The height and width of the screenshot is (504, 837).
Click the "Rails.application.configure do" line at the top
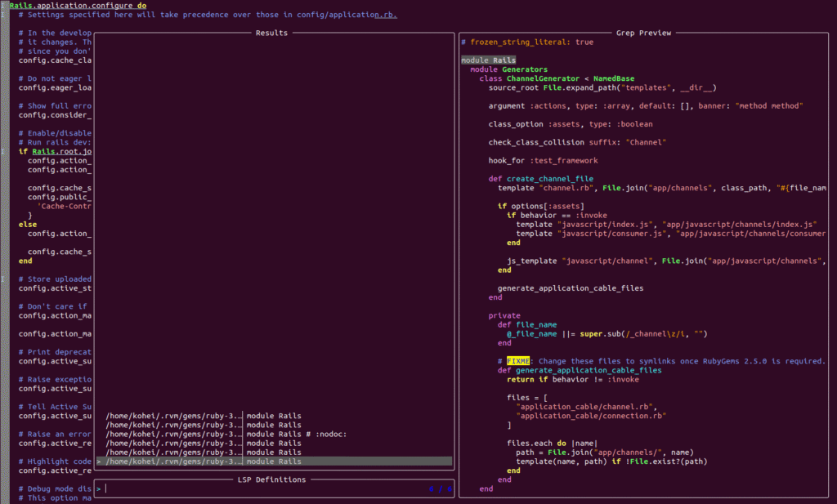point(78,6)
